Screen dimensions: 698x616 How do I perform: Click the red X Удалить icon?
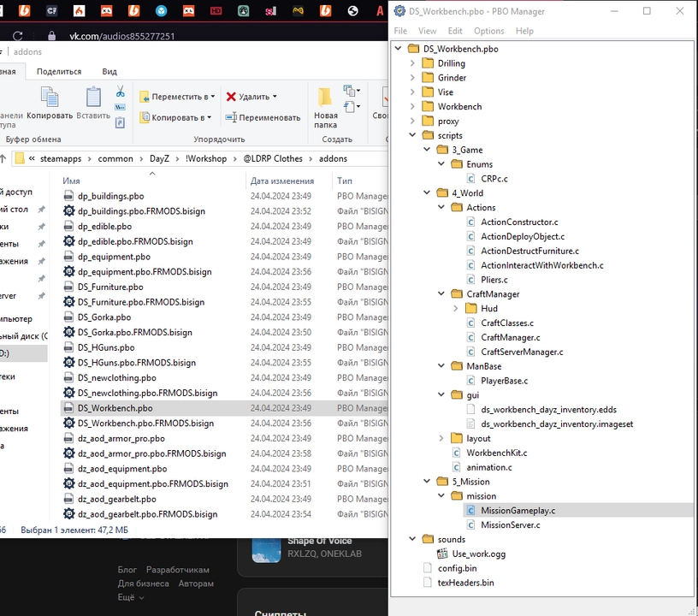pos(231,97)
